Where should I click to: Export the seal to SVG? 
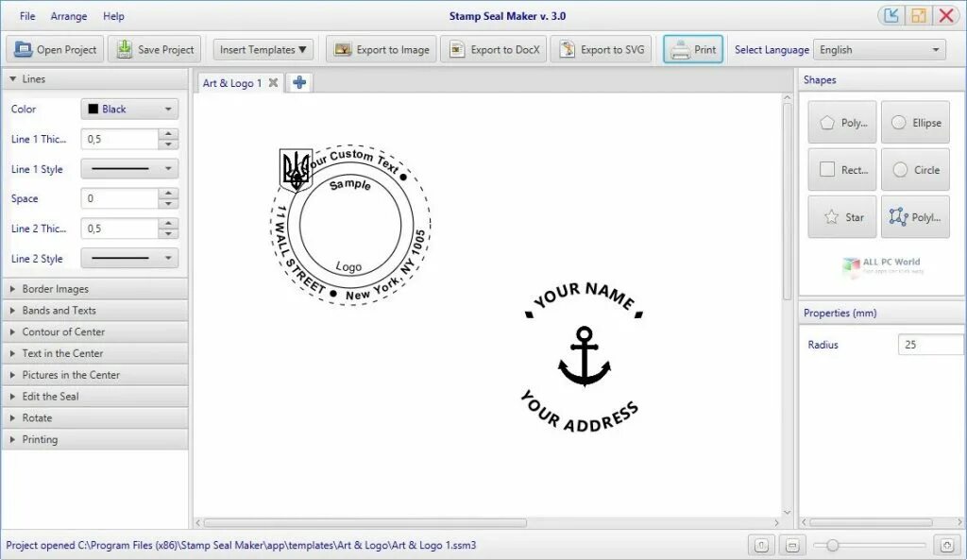602,49
